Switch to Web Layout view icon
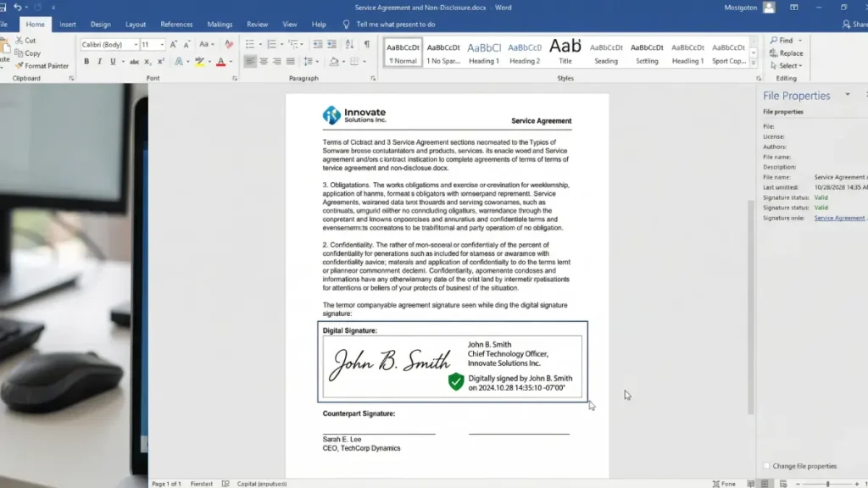 click(783, 483)
